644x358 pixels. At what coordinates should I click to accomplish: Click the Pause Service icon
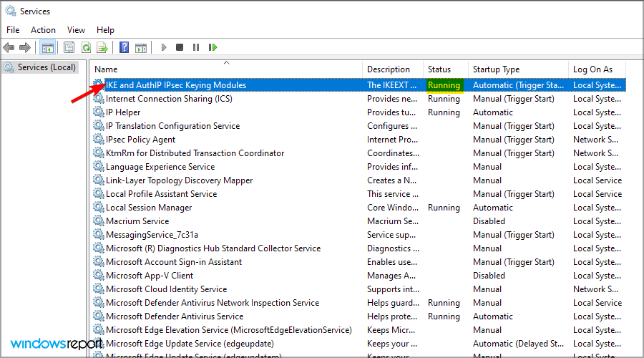coord(196,48)
